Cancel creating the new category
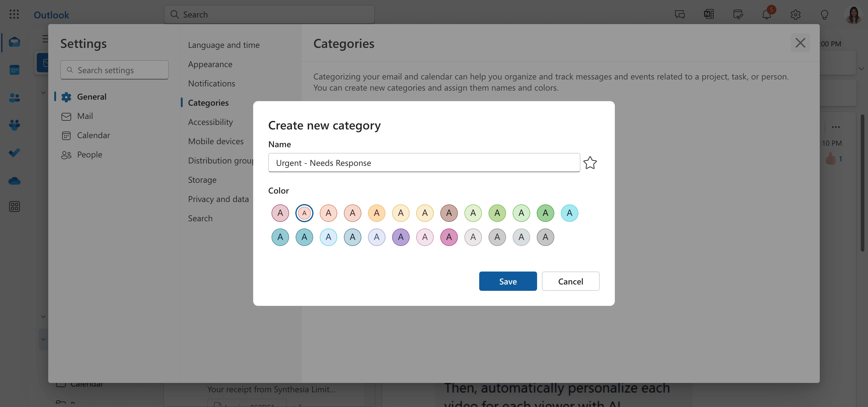The image size is (868, 407). coord(571,281)
